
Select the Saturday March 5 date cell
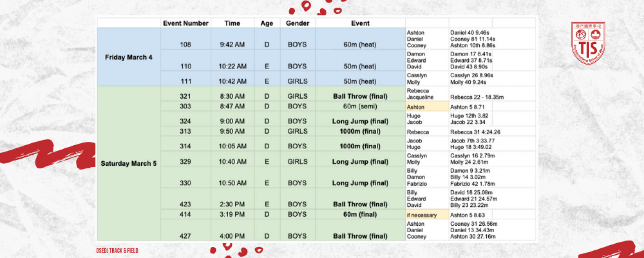128,163
